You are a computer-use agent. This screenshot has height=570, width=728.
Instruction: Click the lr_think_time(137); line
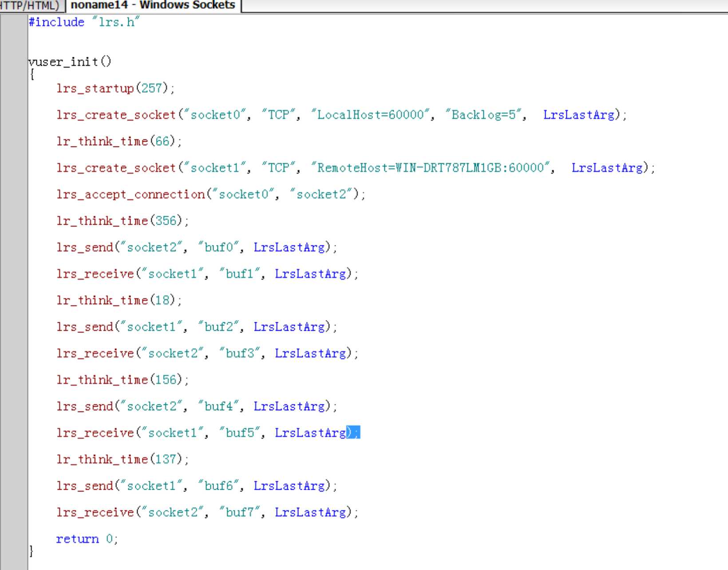[123, 459]
